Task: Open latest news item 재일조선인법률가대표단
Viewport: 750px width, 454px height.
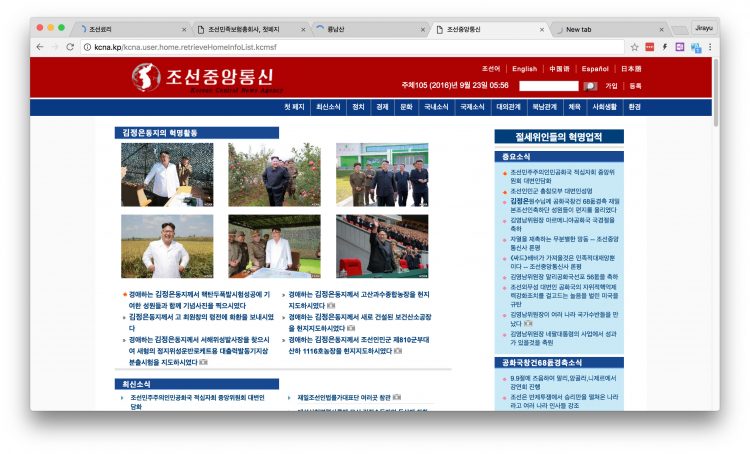Action: pos(344,398)
